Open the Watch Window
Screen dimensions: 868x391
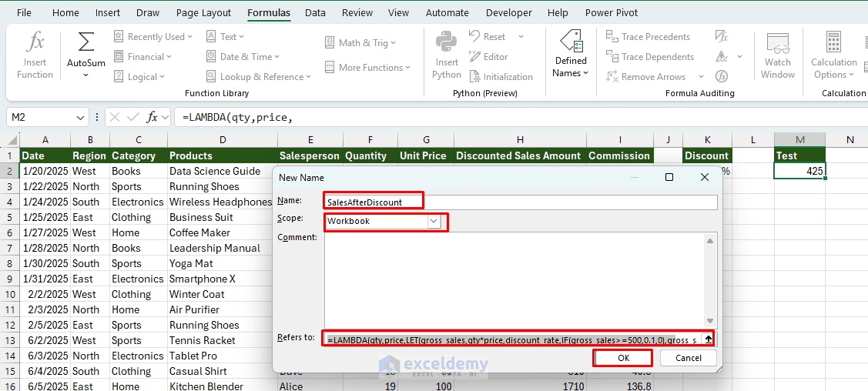777,55
